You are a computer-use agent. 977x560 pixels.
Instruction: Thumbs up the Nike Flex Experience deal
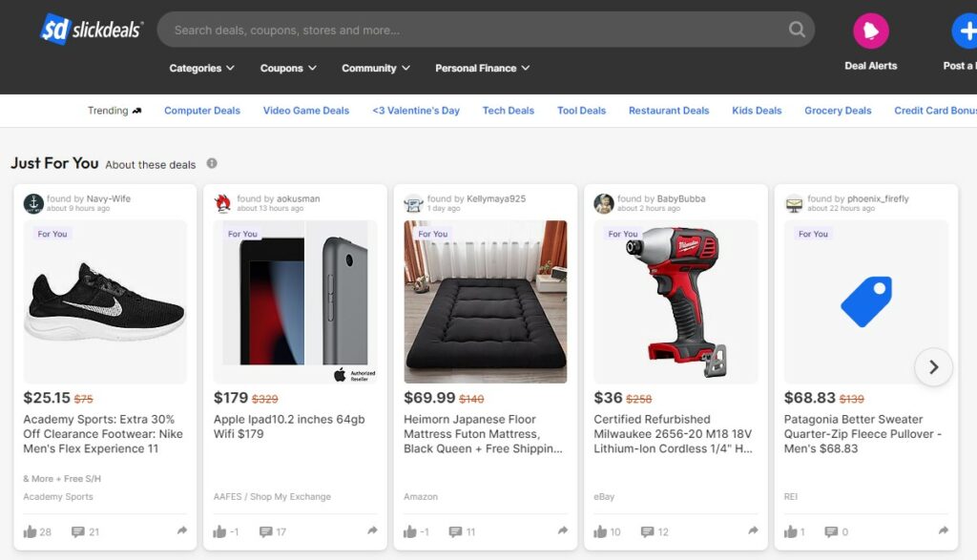30,531
